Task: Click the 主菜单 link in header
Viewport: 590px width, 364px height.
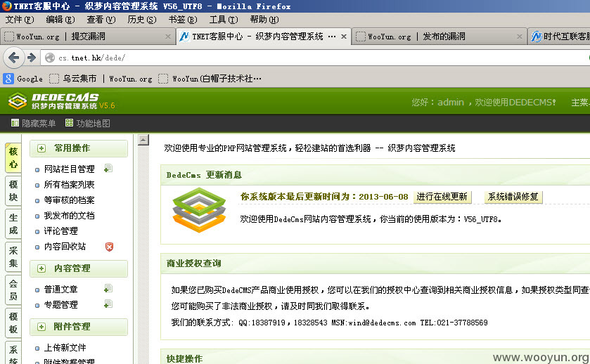Action: (580, 103)
